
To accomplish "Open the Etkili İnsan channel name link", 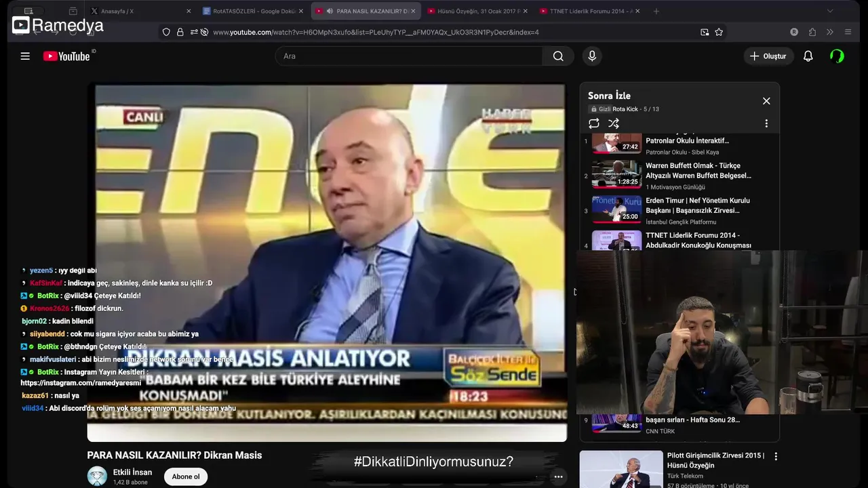I will (x=132, y=472).
